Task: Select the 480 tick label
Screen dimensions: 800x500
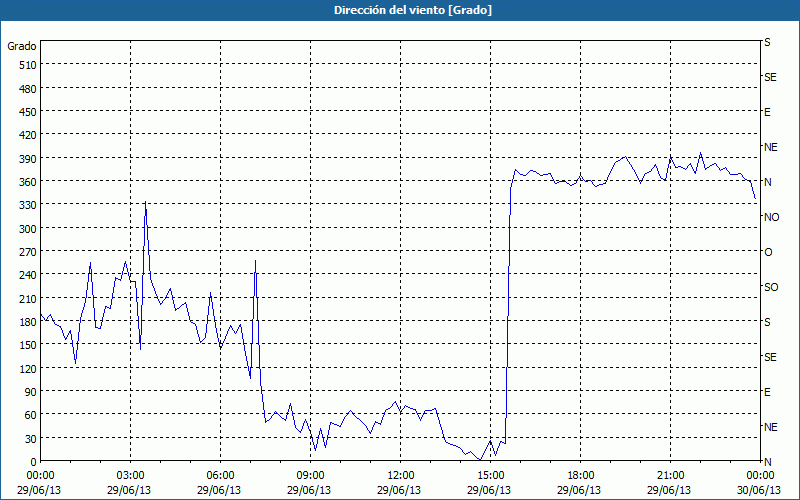Action: 29,89
